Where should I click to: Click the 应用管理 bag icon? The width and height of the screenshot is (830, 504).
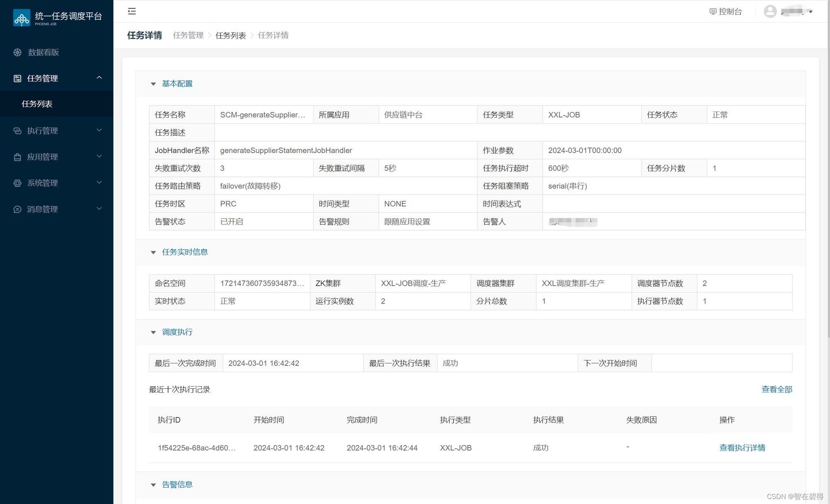coord(17,157)
